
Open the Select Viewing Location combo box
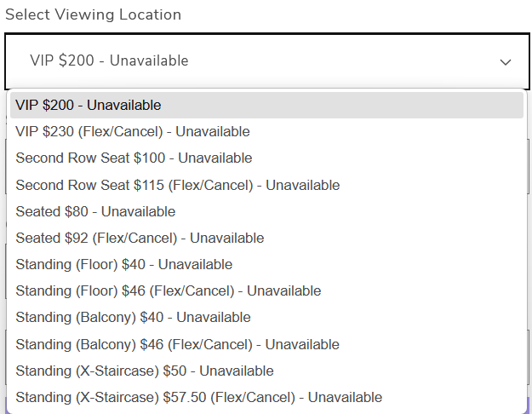(x=267, y=61)
